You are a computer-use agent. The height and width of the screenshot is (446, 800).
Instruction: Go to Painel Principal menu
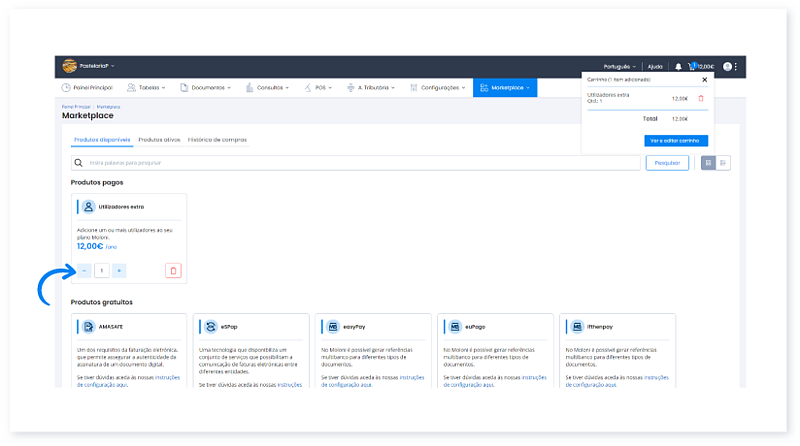87,88
